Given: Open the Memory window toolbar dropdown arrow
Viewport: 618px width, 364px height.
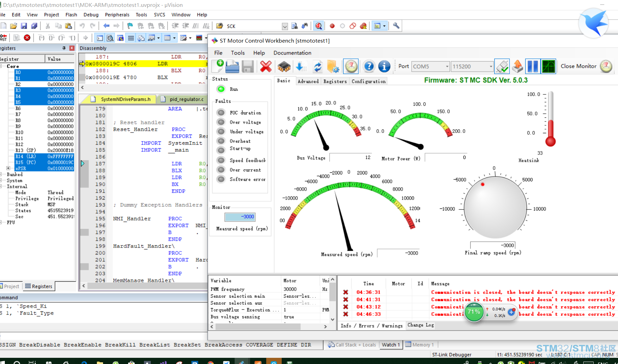Looking at the screenshot, I should (174, 38).
